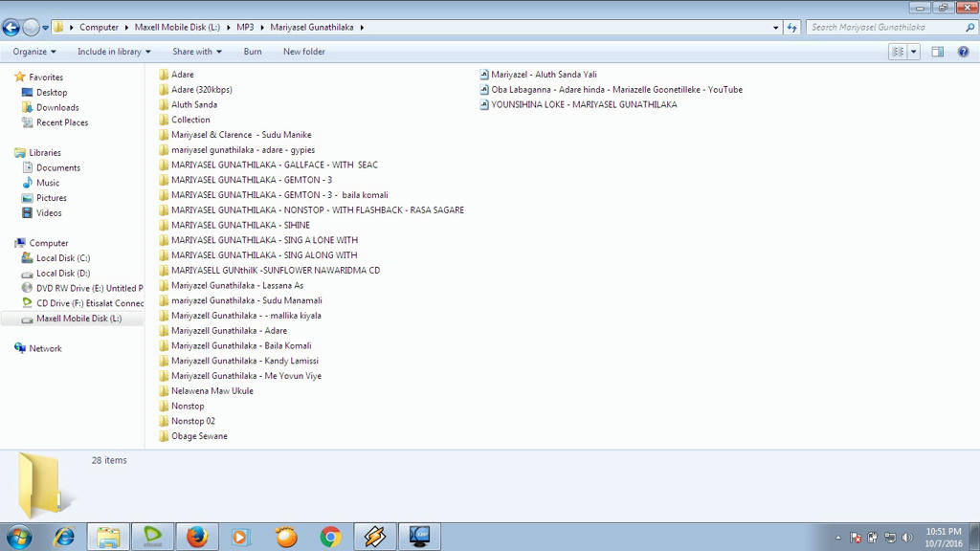
Task: Go back with the Back arrow button
Action: 11,28
